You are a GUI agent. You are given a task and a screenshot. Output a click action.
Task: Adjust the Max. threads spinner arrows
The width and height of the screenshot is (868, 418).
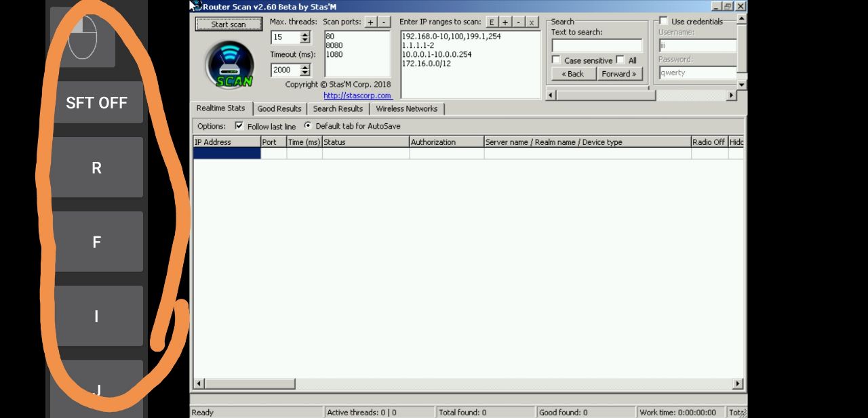coord(305,37)
